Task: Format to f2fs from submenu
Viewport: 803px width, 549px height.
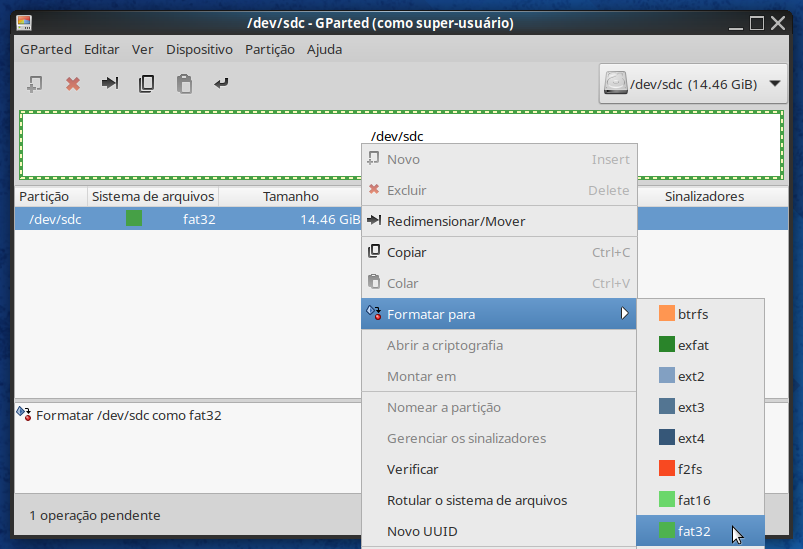Action: tap(701, 469)
